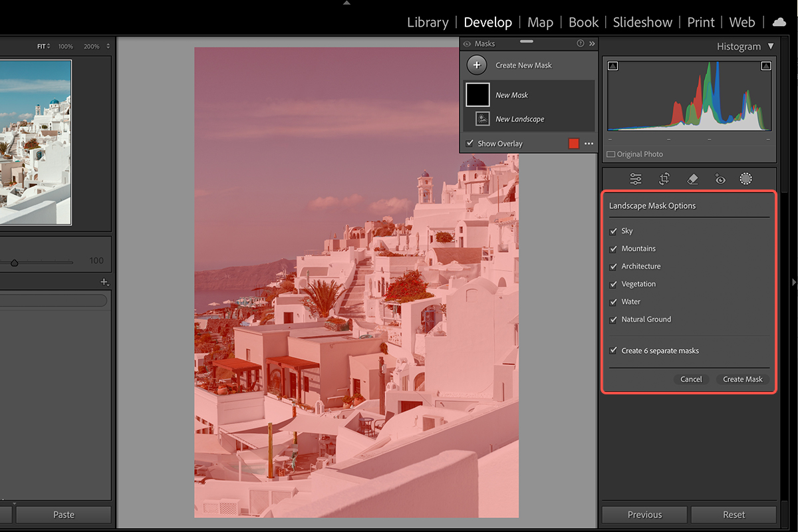Image resolution: width=798 pixels, height=532 pixels.
Task: Open the Slideshow module
Action: [x=642, y=23]
